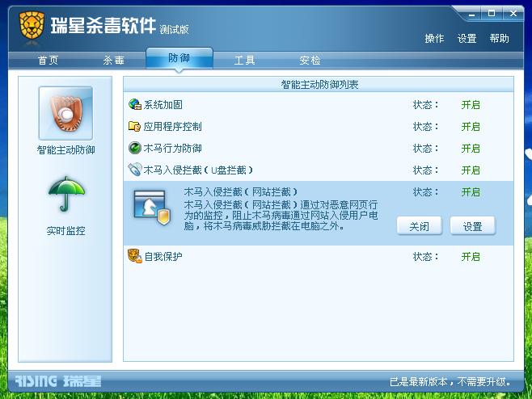Select the 木马行为防御 row label
532x399 pixels.
172,148
